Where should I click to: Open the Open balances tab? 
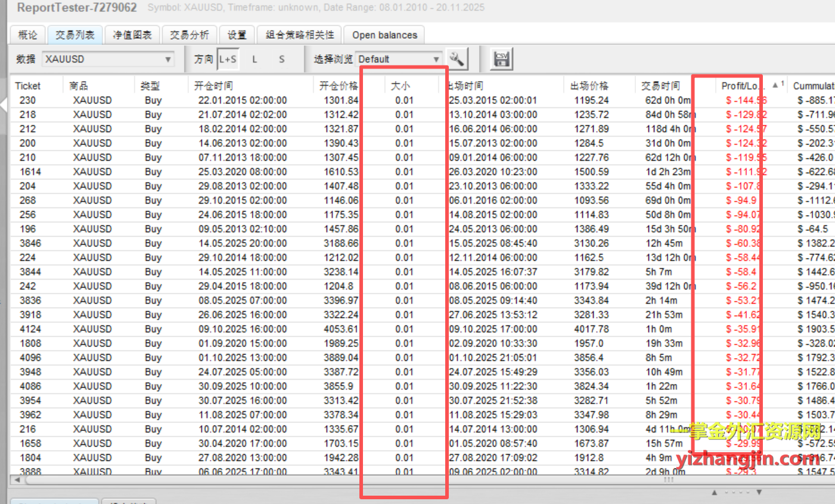click(x=384, y=35)
